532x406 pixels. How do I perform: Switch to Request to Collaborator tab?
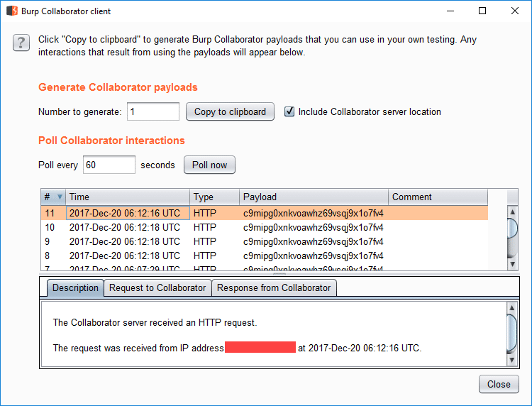157,288
